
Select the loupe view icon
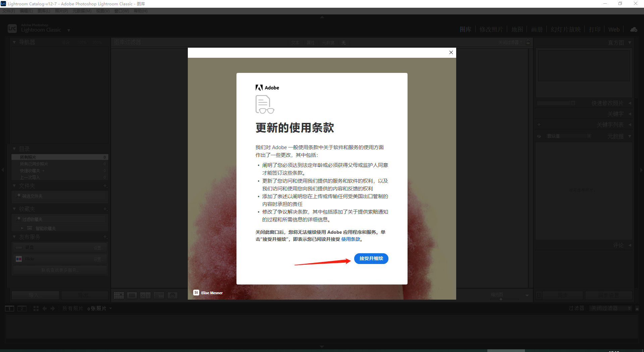click(x=132, y=295)
